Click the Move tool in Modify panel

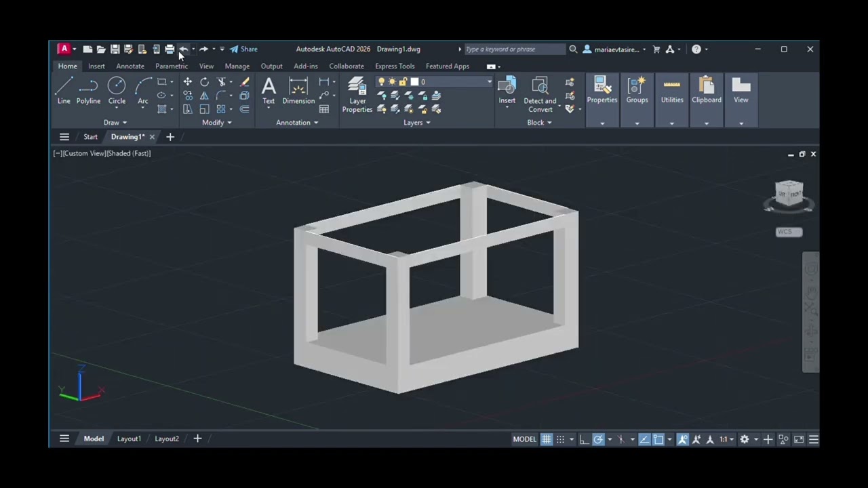tap(187, 82)
